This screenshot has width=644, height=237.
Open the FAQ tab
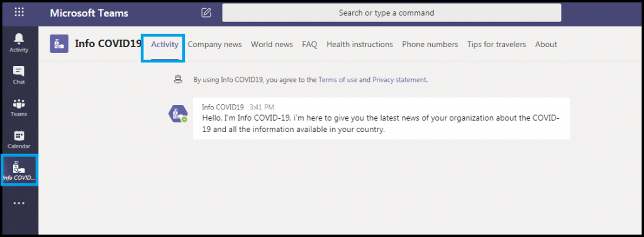pyautogui.click(x=309, y=45)
